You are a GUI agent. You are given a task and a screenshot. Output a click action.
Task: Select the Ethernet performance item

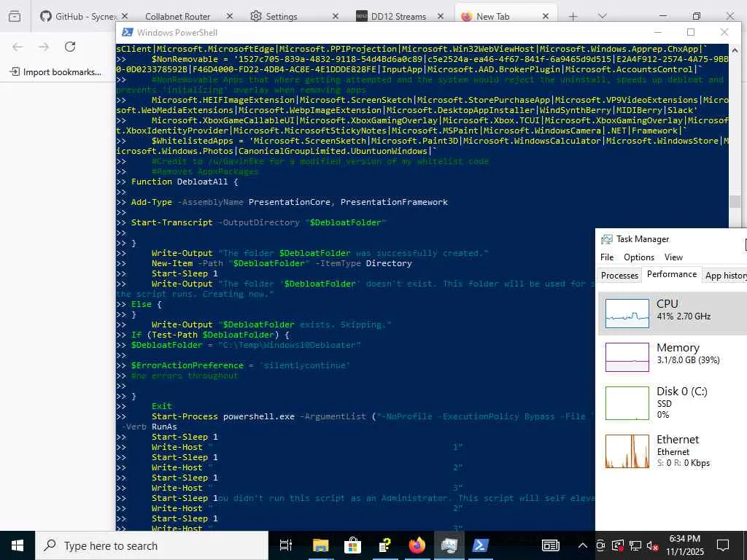click(672, 451)
